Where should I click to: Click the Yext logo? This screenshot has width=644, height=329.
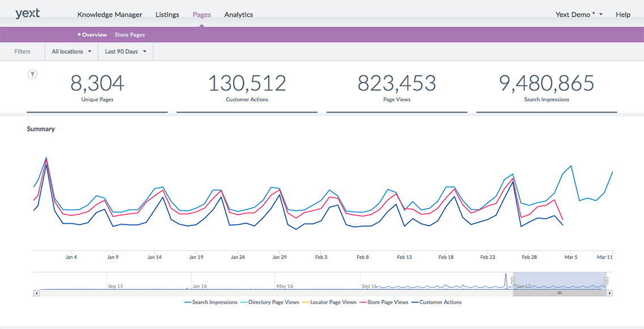point(27,12)
